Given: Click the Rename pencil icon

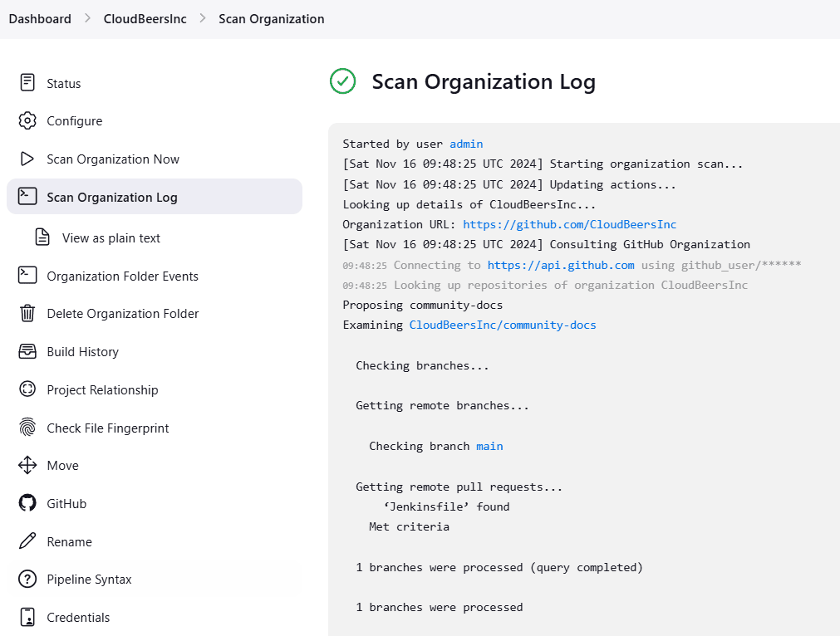Looking at the screenshot, I should coord(27,542).
